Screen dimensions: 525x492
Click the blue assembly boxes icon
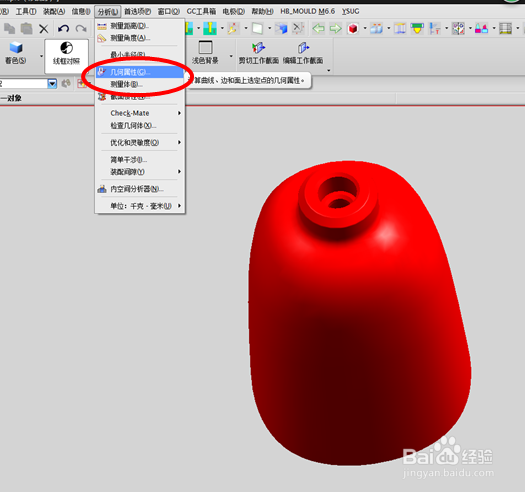point(376,28)
